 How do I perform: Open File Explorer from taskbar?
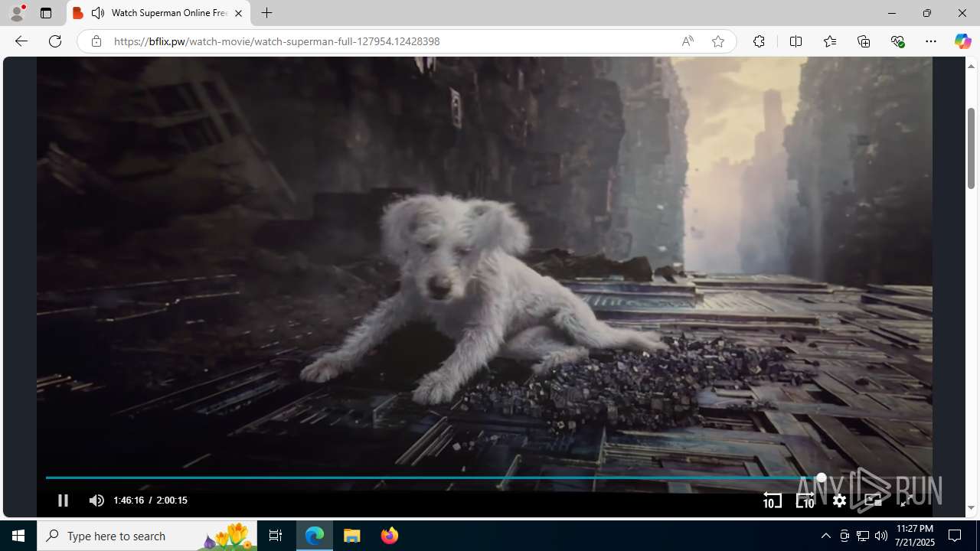point(352,536)
